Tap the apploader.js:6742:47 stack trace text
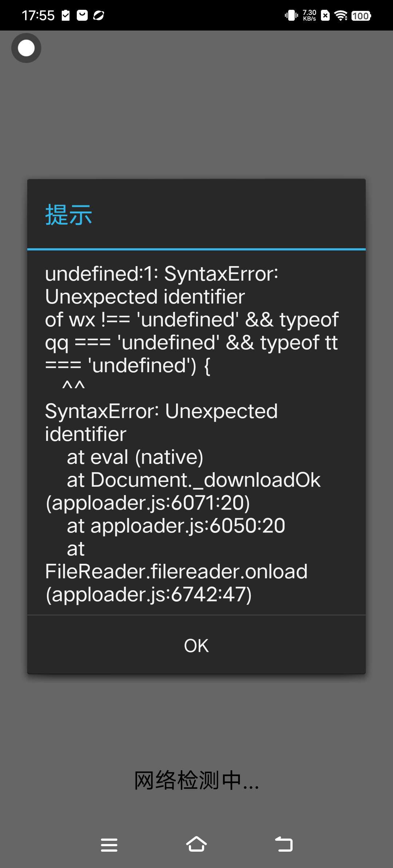 [148, 595]
